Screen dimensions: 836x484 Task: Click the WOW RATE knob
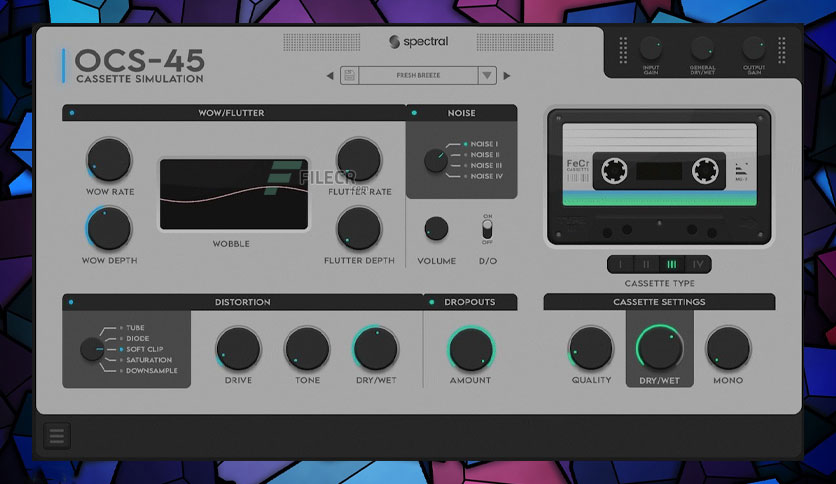109,160
